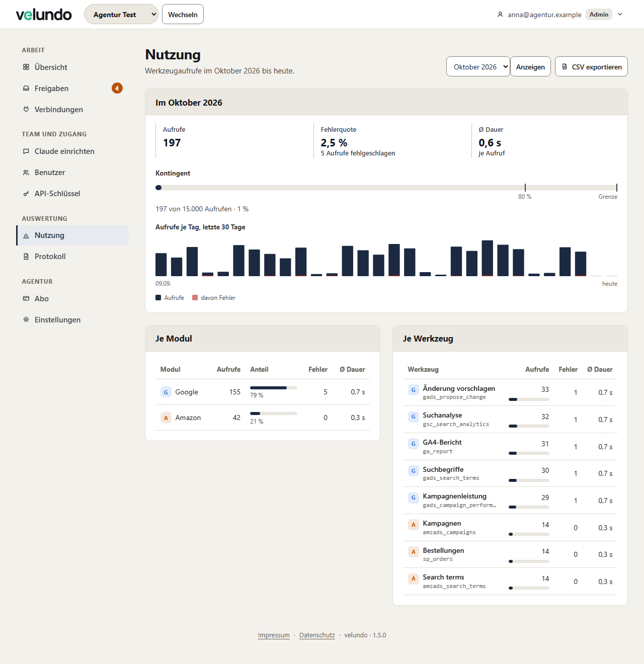Image resolution: width=644 pixels, height=664 pixels.
Task: Click the Wechseln button
Action: [x=183, y=14]
